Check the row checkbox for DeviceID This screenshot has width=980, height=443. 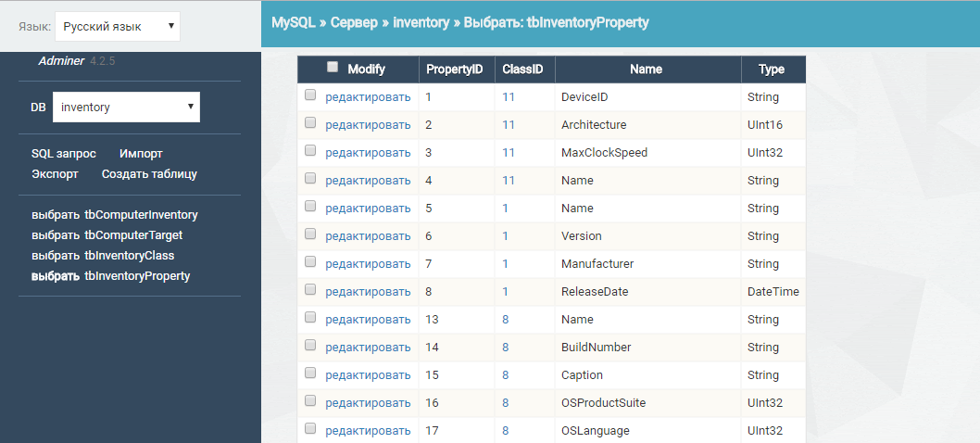pyautogui.click(x=310, y=95)
